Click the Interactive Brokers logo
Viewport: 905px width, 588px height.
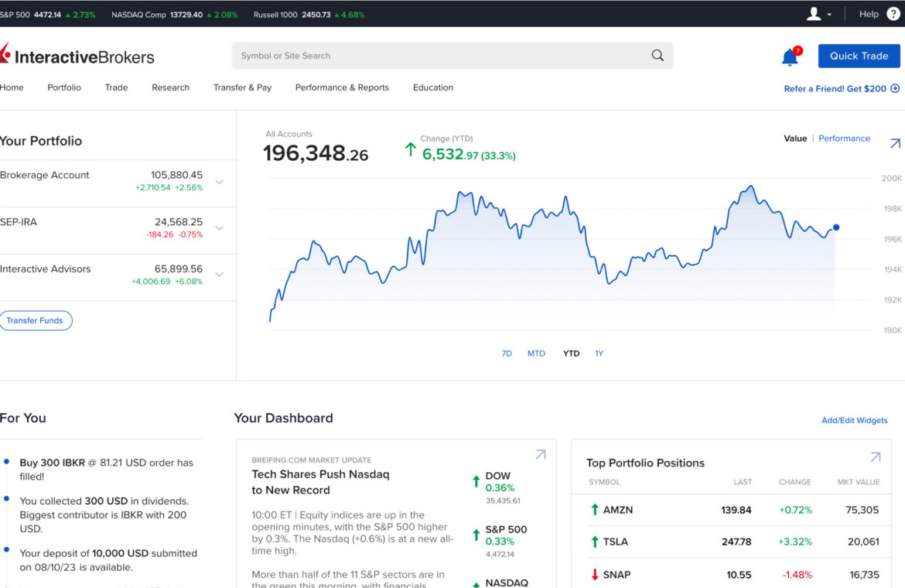pos(77,56)
